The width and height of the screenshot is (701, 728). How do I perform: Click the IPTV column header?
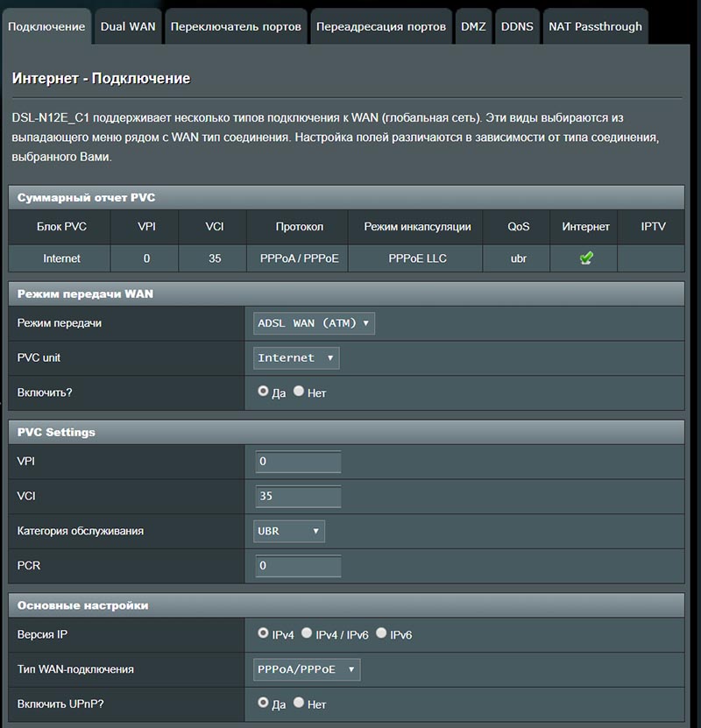click(x=653, y=227)
